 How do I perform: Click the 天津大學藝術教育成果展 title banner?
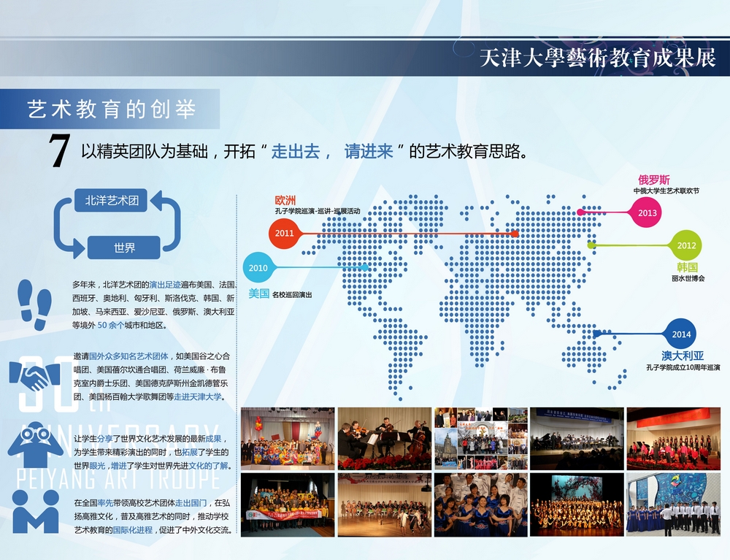(597, 60)
